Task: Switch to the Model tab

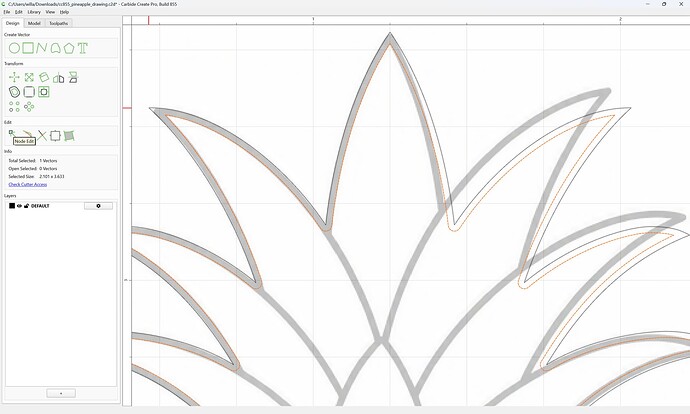Action: pos(34,23)
